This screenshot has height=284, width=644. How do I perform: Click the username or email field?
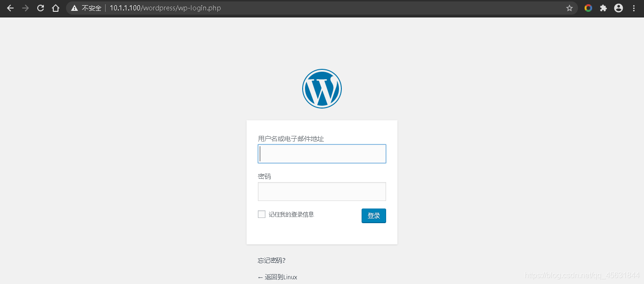[x=322, y=154]
